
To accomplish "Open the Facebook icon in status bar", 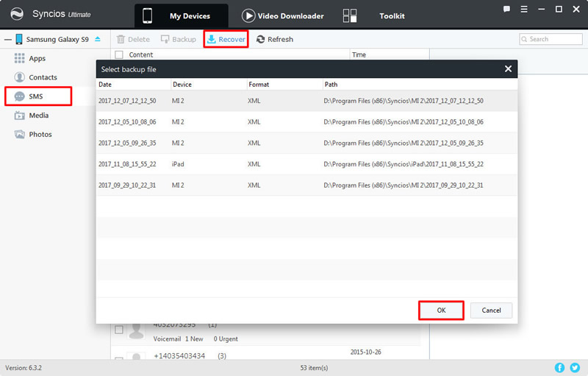I will coord(559,368).
